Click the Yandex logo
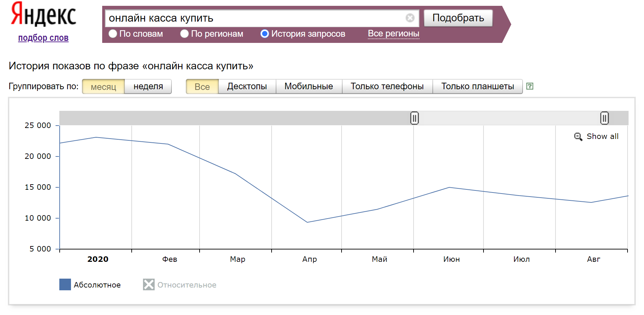Screen dimensions: 644x315 click(43, 14)
